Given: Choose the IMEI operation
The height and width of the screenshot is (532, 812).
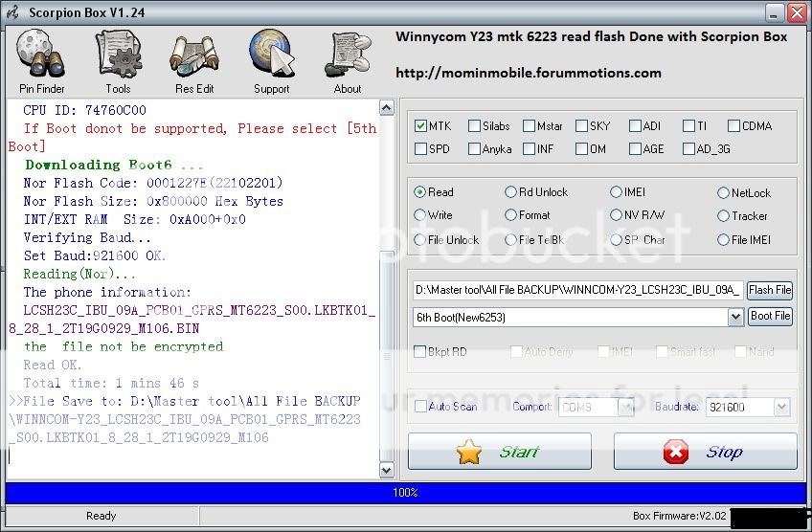Looking at the screenshot, I should click(616, 192).
